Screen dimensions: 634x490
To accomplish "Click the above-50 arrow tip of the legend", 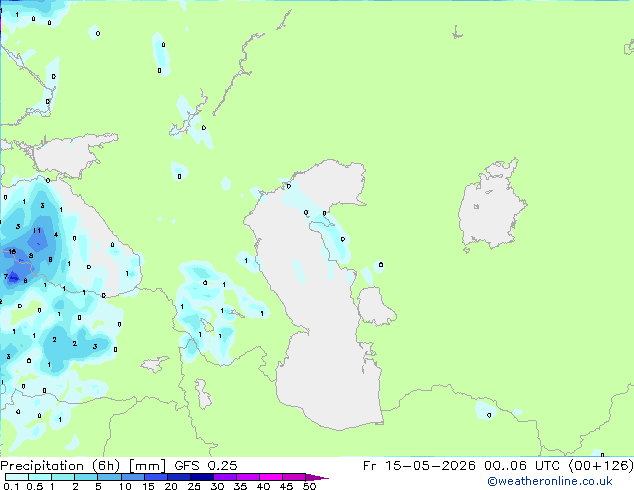I will (317, 477).
